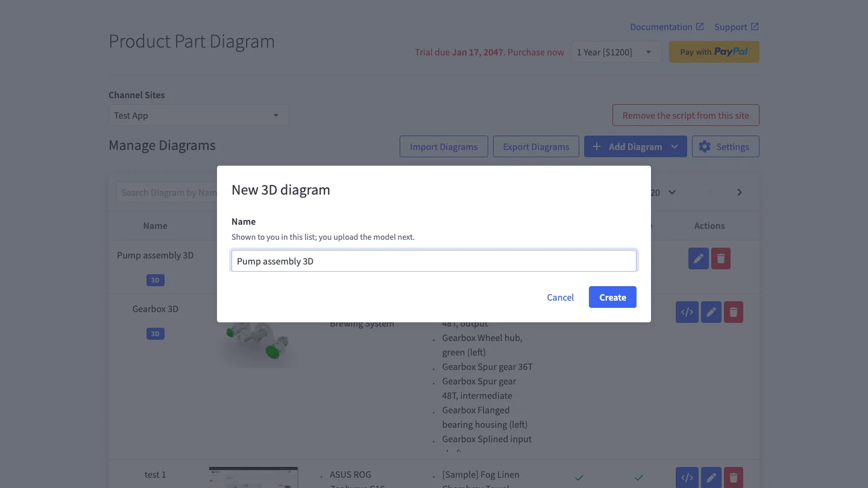The height and width of the screenshot is (488, 868).
Task: Open embed code for Gearbox 3D
Action: coord(687,312)
